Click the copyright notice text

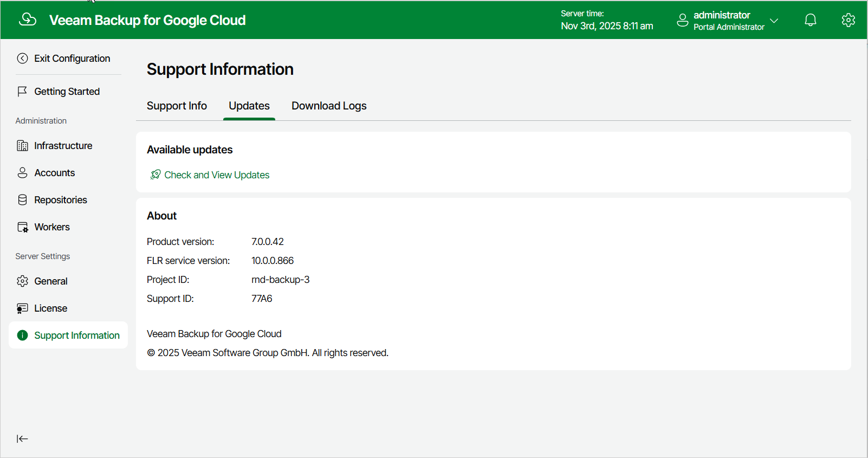(268, 353)
